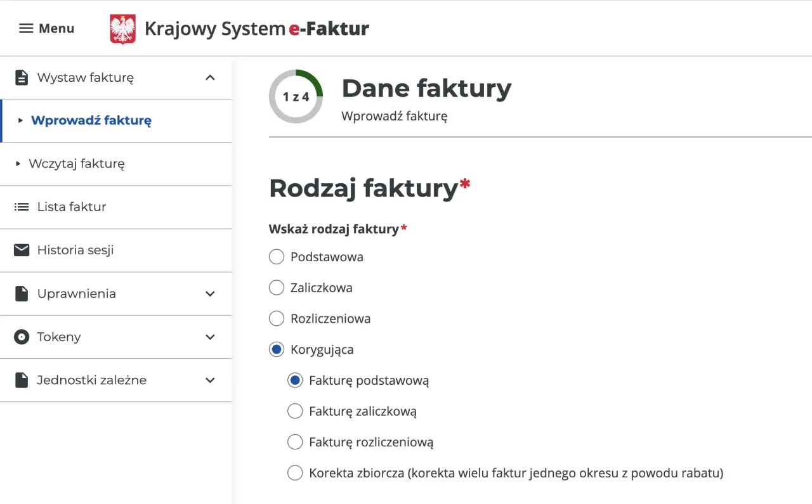This screenshot has height=504, width=812.
Task: Expand the Uprawnienia submenu chevron
Action: point(211,294)
